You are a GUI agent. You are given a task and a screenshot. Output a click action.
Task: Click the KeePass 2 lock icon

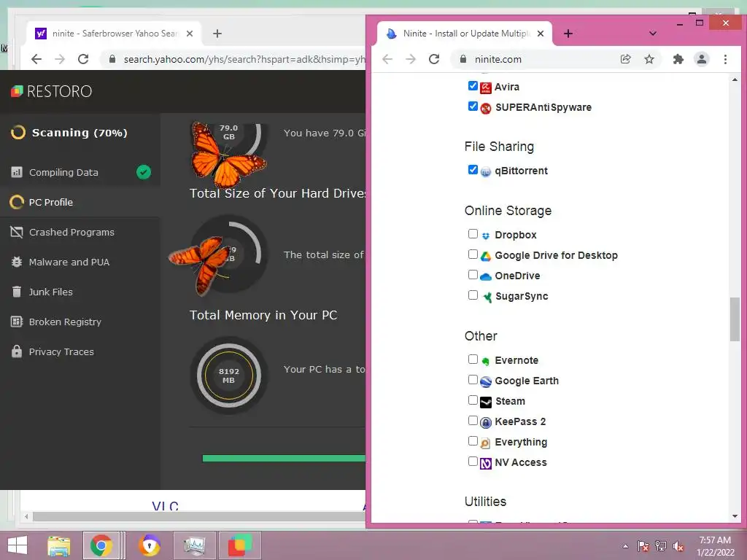pyautogui.click(x=485, y=422)
